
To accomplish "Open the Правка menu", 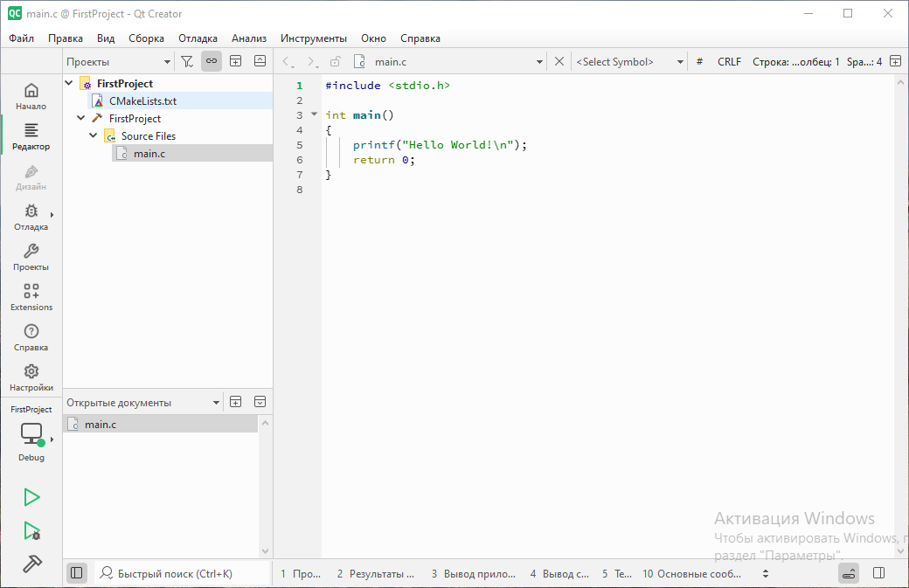I will pyautogui.click(x=65, y=38).
